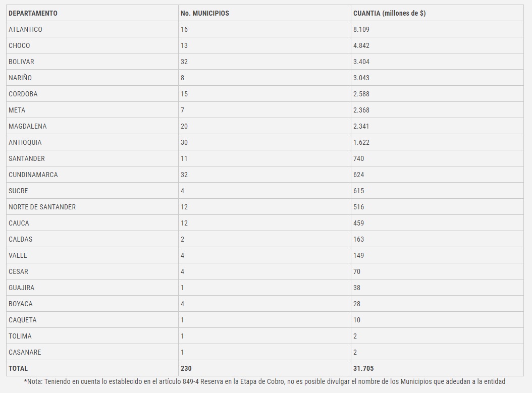Viewport: 532px width, 393px height.
Task: Click the 8.109 amount for Atlantico
Action: [x=361, y=29]
